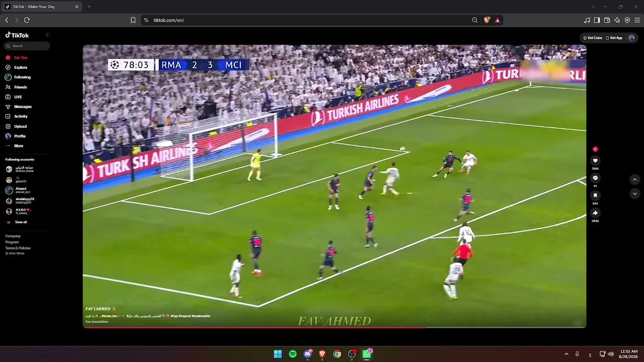The width and height of the screenshot is (644, 362).
Task: Close the TikTok browser tab
Action: pos(76,7)
